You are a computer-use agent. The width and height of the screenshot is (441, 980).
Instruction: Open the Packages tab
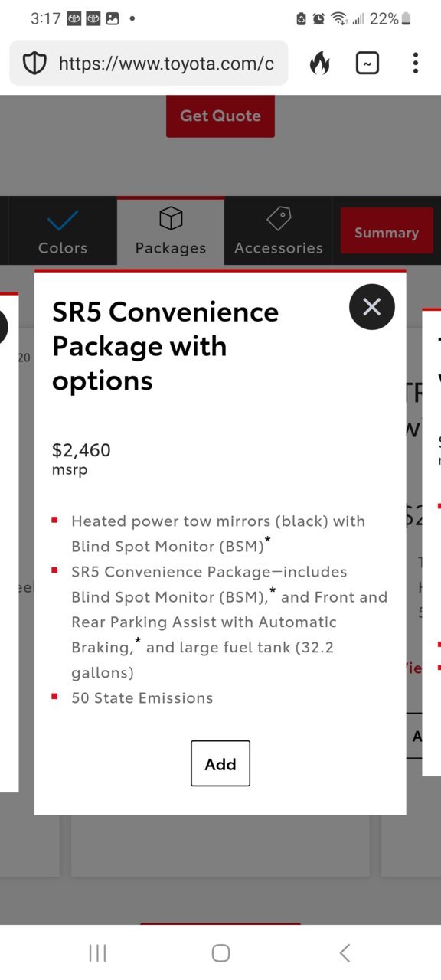[x=171, y=231]
